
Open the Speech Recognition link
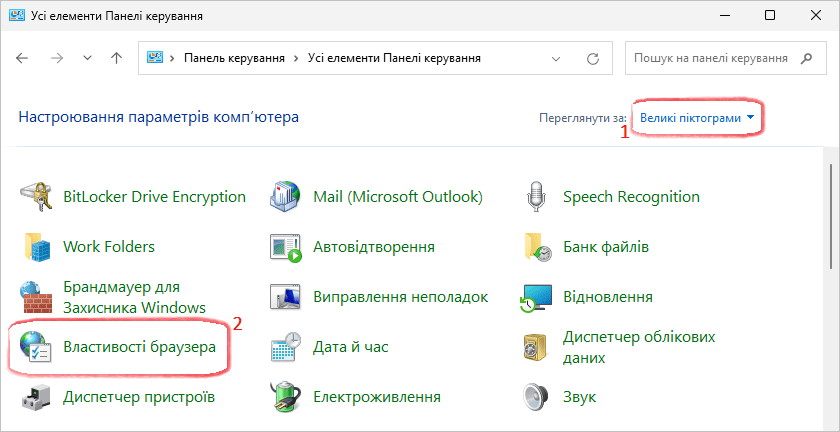pos(631,197)
